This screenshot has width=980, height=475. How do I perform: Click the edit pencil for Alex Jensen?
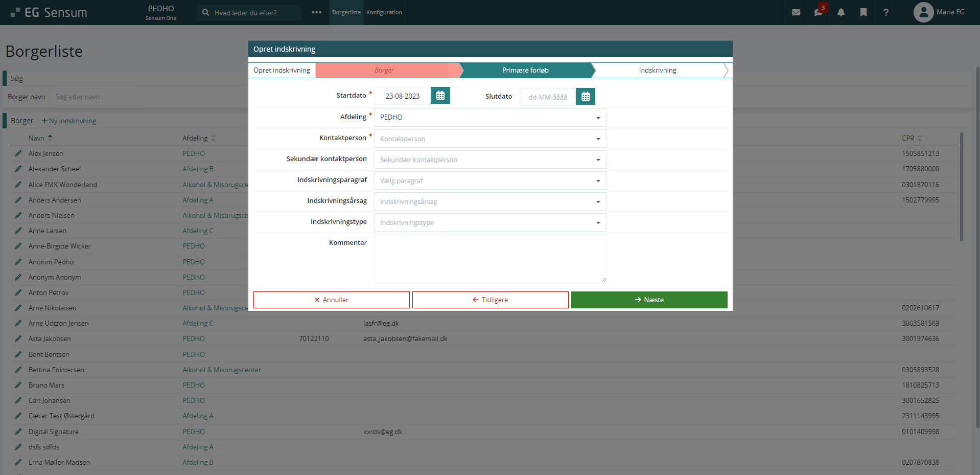pyautogui.click(x=18, y=153)
